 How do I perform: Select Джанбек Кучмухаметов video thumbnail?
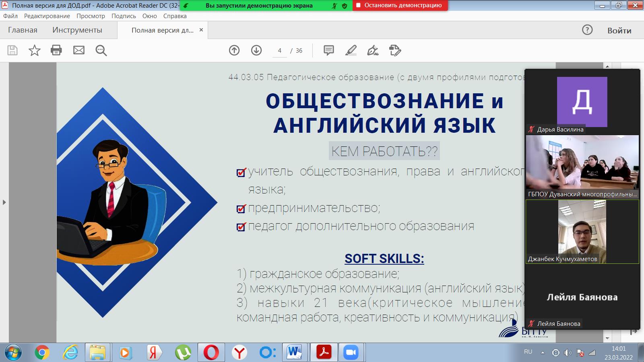(582, 231)
